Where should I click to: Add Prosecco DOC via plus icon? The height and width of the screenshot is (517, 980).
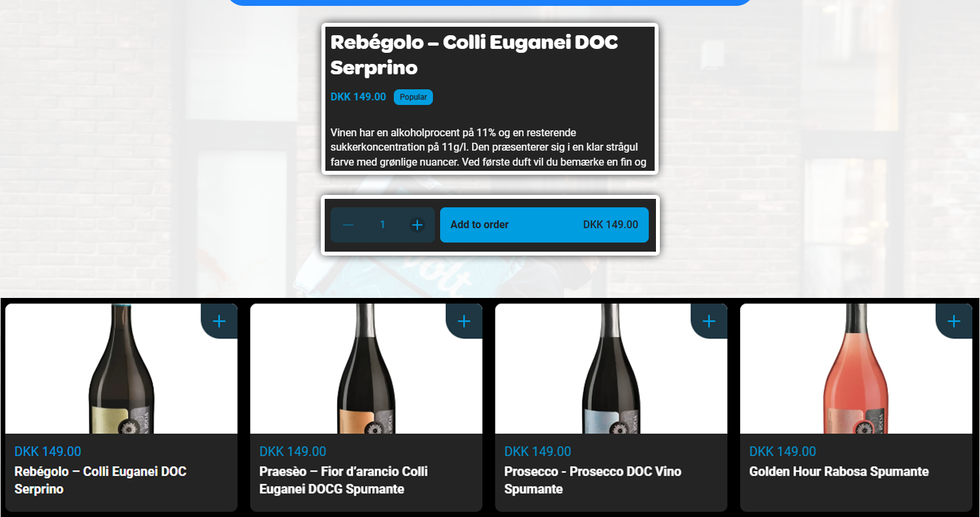[709, 321]
